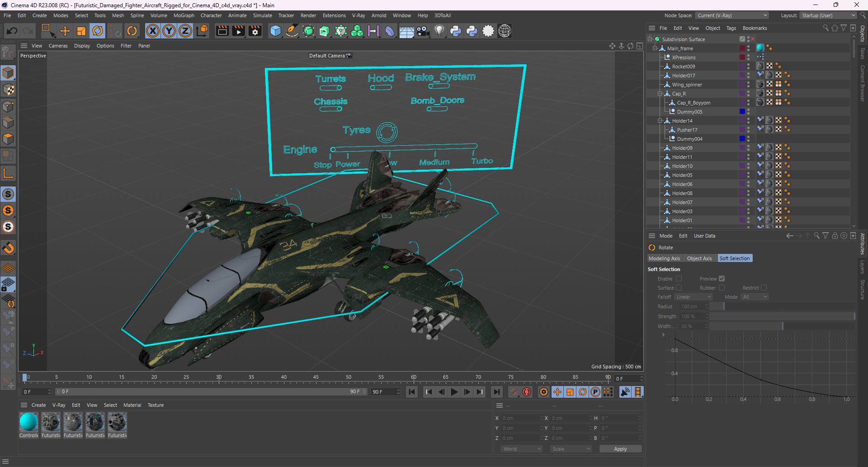Viewport: 868px width, 467px height.
Task: Click Record Active Objects button
Action: 514,392
